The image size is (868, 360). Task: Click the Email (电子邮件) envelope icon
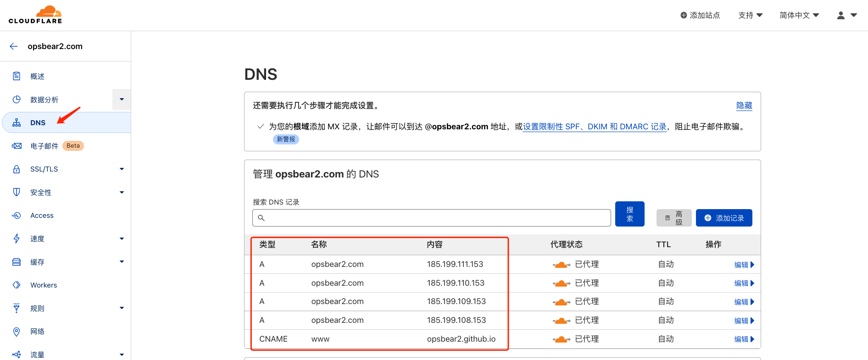click(17, 146)
